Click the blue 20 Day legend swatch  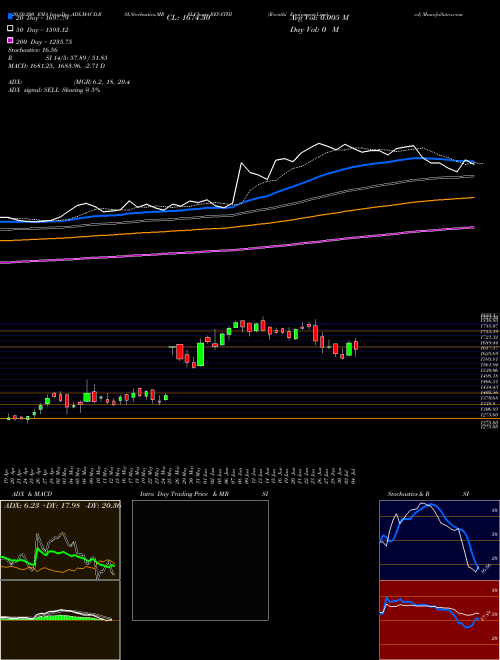10,17
